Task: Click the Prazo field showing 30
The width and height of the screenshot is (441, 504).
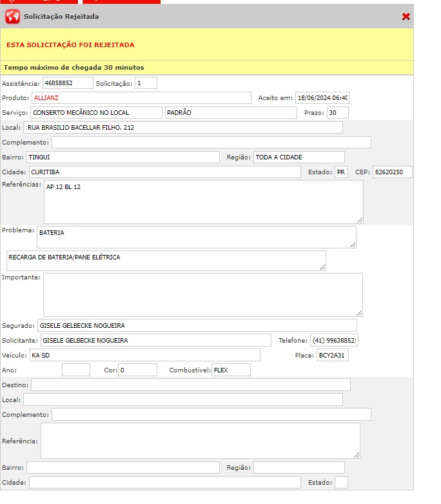Action: (x=337, y=113)
